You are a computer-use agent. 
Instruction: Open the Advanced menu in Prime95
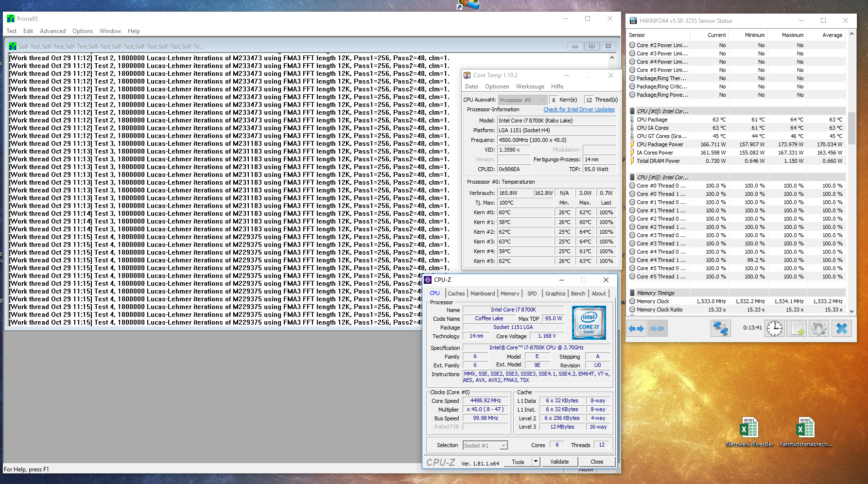click(x=52, y=31)
